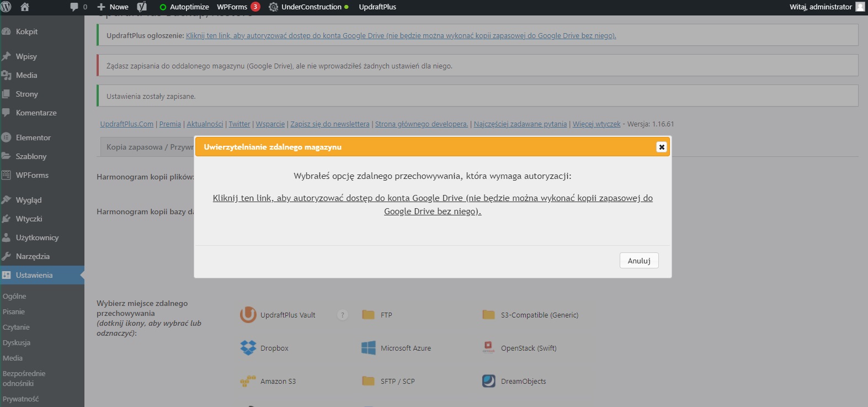Select the FTP storage folder icon

(368, 315)
